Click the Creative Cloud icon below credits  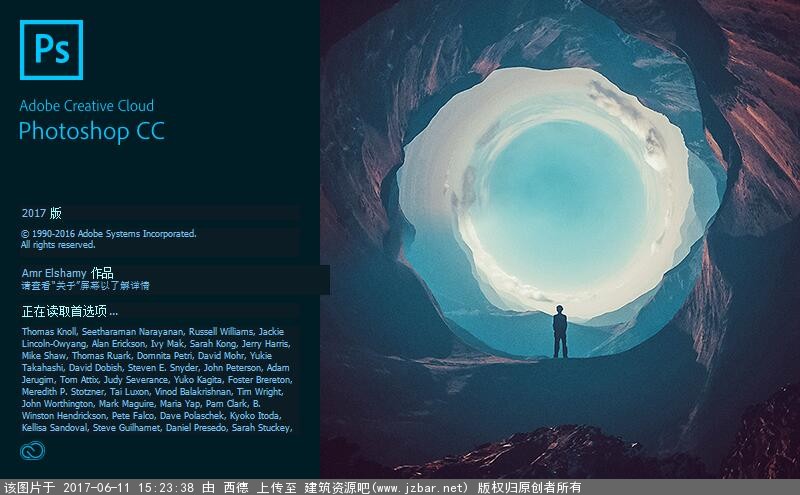33,451
